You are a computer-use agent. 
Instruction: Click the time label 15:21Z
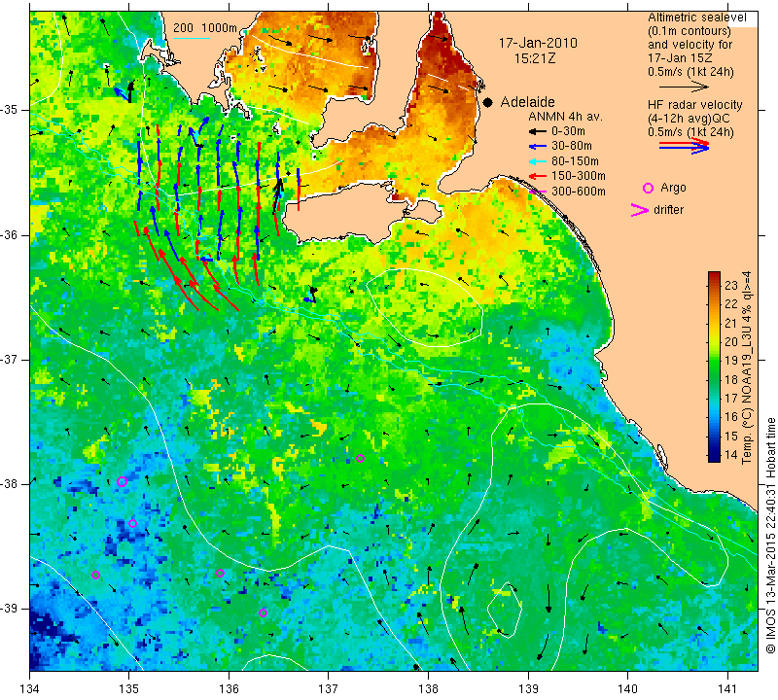tap(535, 58)
